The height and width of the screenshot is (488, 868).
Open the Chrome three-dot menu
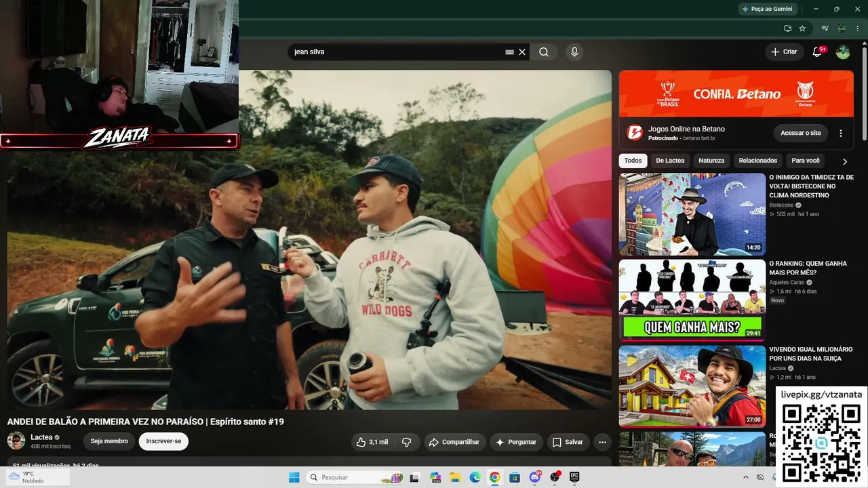coord(856,28)
